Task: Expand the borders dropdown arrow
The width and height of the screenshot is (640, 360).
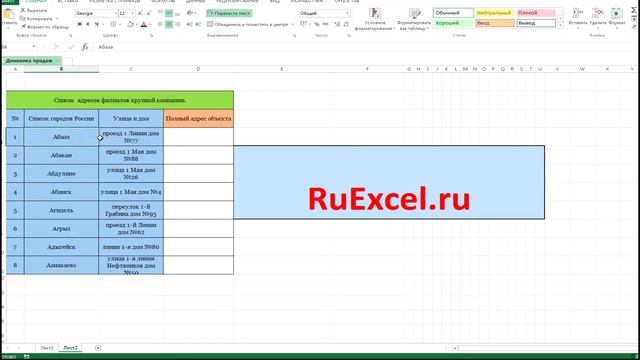Action: (120, 24)
